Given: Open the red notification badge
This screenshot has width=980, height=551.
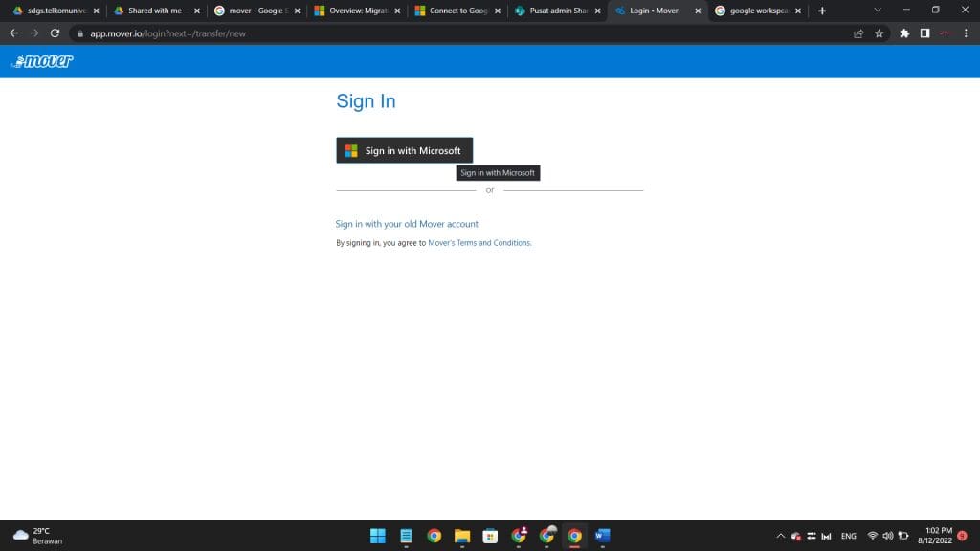Looking at the screenshot, I should pyautogui.click(x=963, y=536).
